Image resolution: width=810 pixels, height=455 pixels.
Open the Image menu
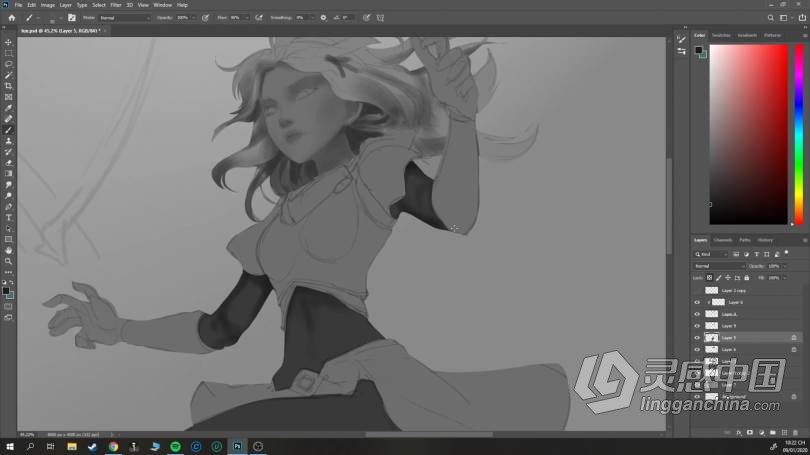tap(48, 5)
